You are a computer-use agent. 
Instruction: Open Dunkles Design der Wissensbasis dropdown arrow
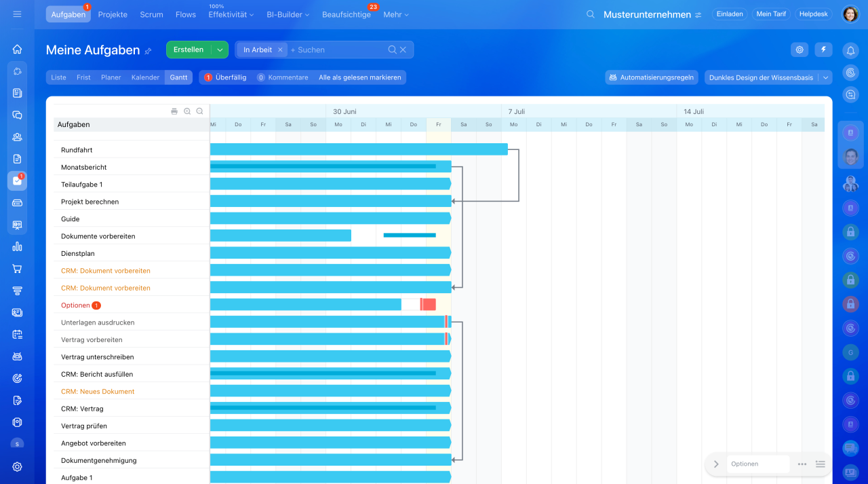point(825,77)
